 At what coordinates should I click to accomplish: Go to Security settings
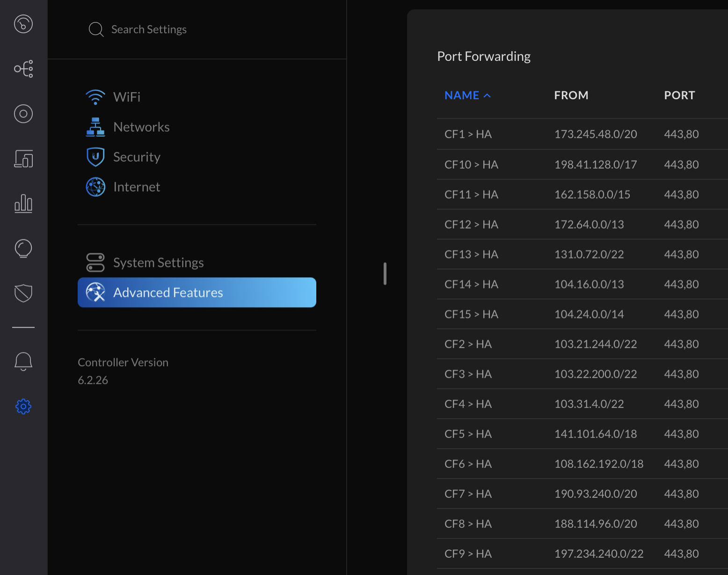tap(136, 157)
